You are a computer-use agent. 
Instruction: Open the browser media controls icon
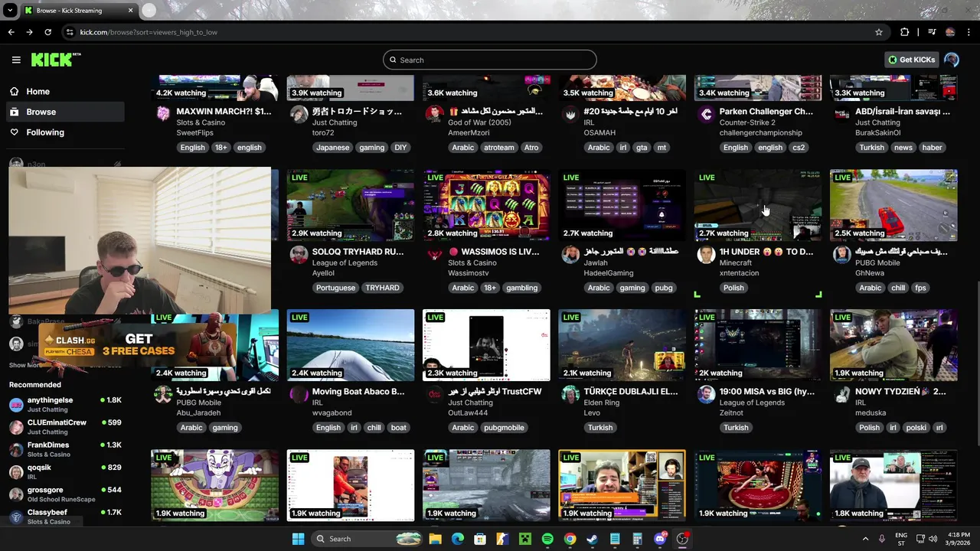pyautogui.click(x=932, y=32)
